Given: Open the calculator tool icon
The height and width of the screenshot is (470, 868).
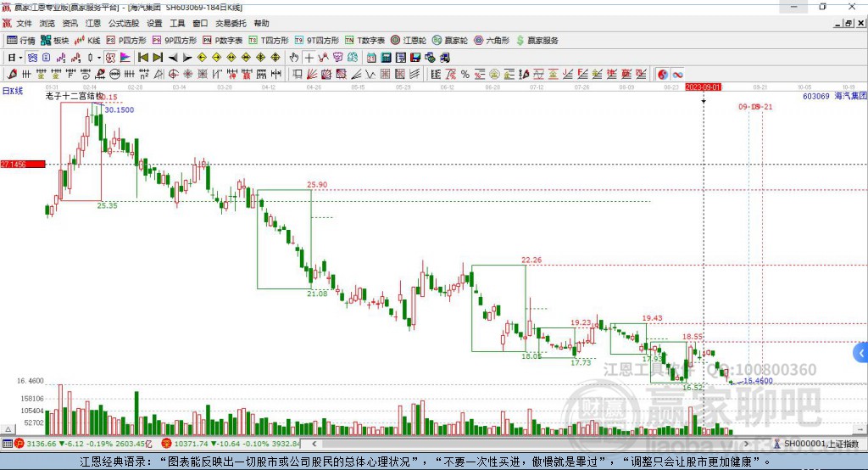Looking at the screenshot, I should click(x=387, y=58).
